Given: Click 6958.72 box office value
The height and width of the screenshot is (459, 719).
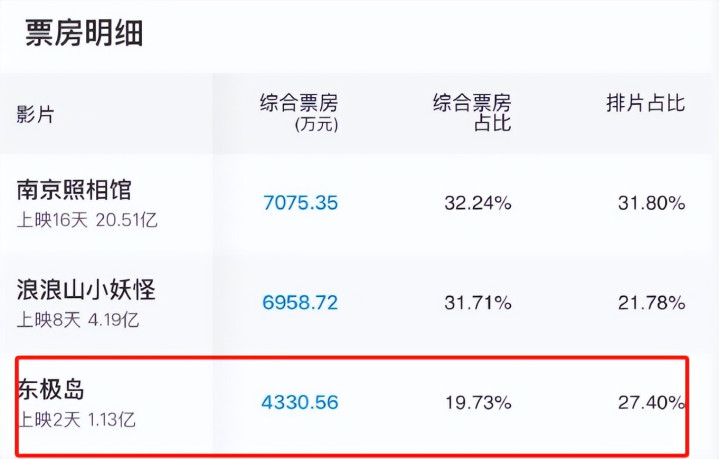Looking at the screenshot, I should pos(300,302).
